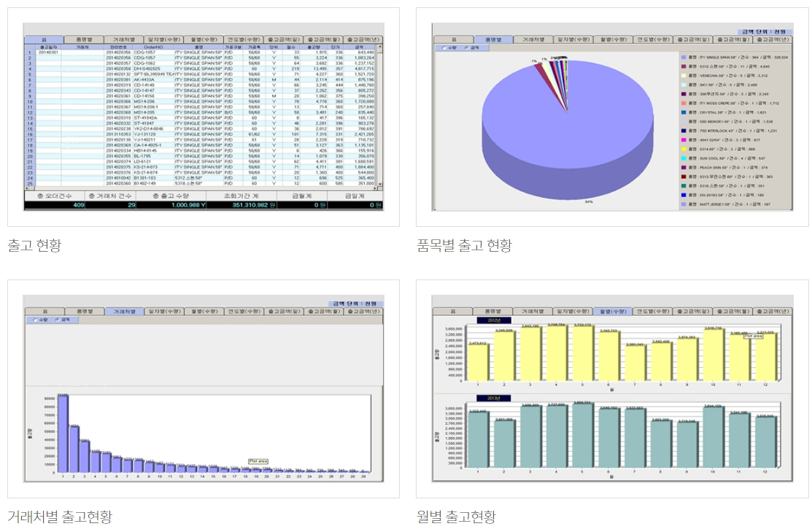Open 연도별(수량) tab in the pie chart panel
The height and width of the screenshot is (529, 812).
coord(652,39)
